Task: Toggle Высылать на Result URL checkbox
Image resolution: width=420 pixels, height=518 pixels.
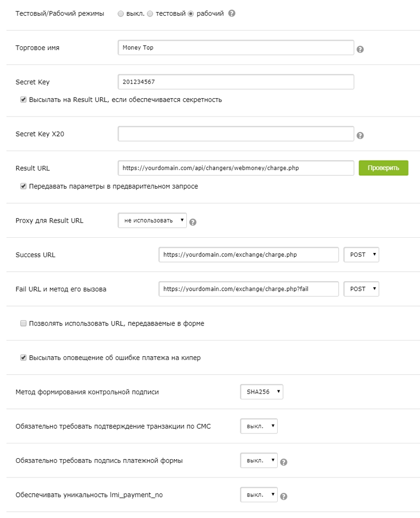Action: pos(23,99)
